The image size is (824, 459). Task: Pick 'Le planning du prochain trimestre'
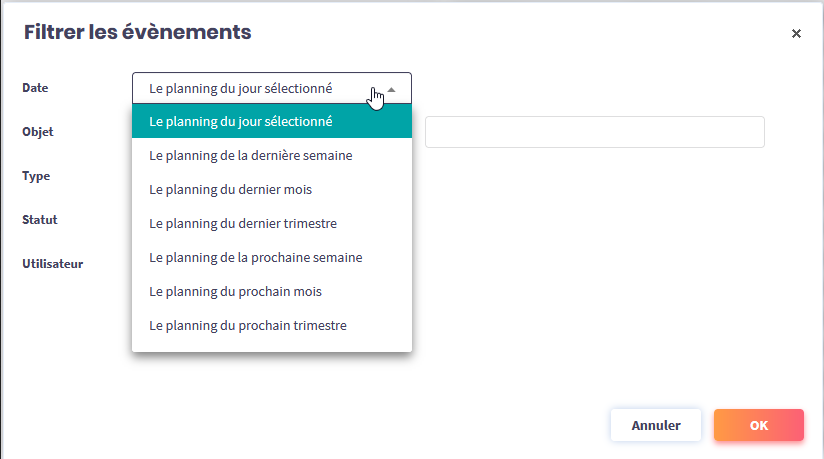pos(248,325)
